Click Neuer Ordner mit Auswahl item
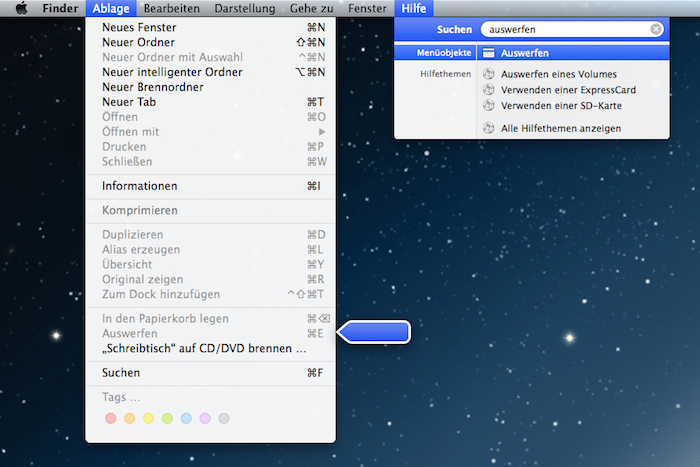 tap(210, 57)
